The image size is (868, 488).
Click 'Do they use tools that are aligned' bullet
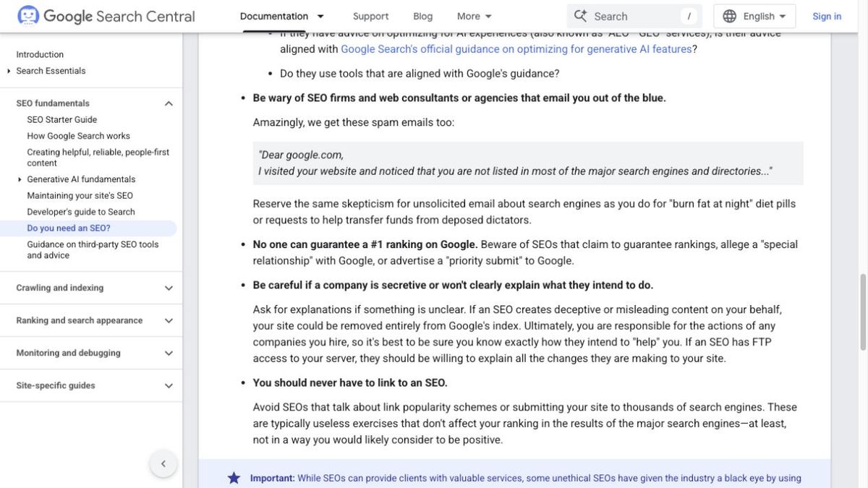tap(420, 74)
